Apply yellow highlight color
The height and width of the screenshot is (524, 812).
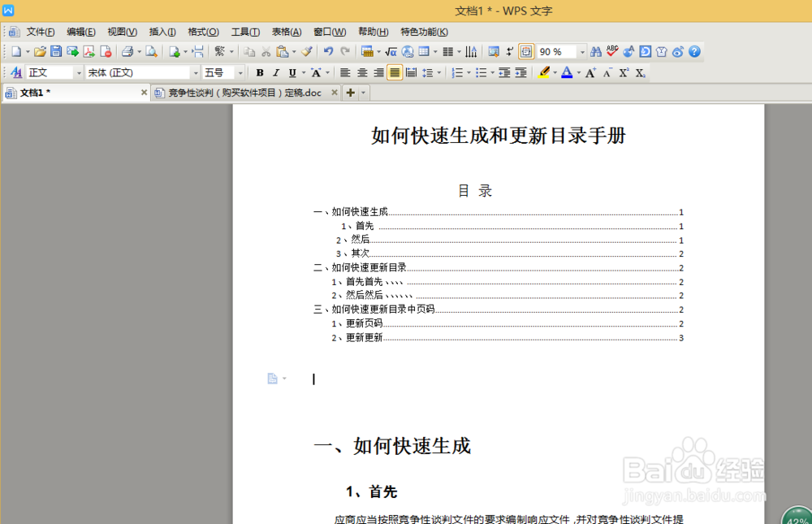[543, 73]
